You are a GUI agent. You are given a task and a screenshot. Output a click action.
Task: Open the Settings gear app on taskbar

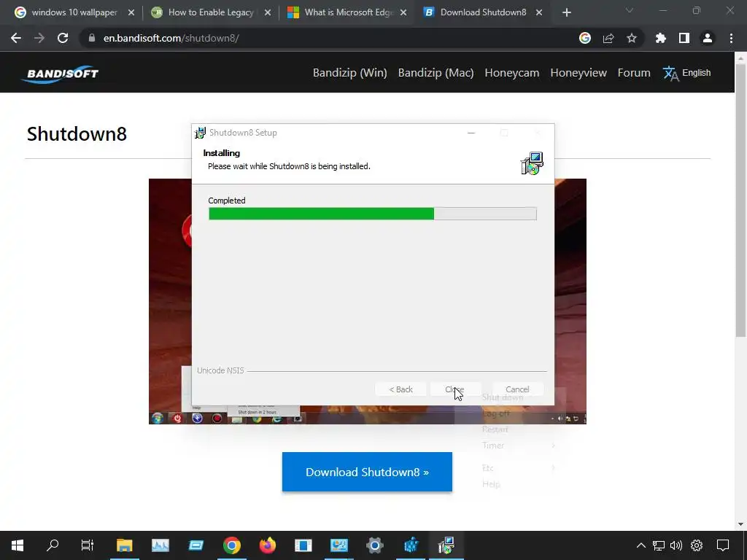click(375, 545)
